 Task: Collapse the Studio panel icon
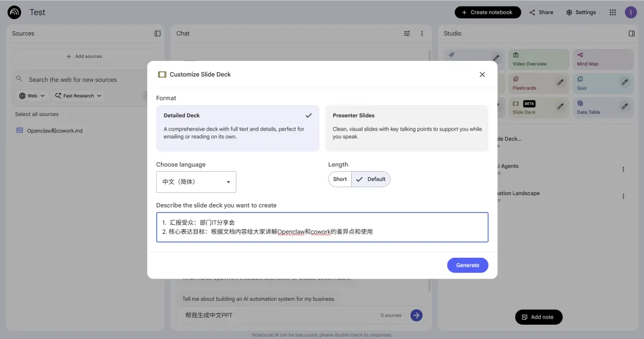pyautogui.click(x=631, y=33)
